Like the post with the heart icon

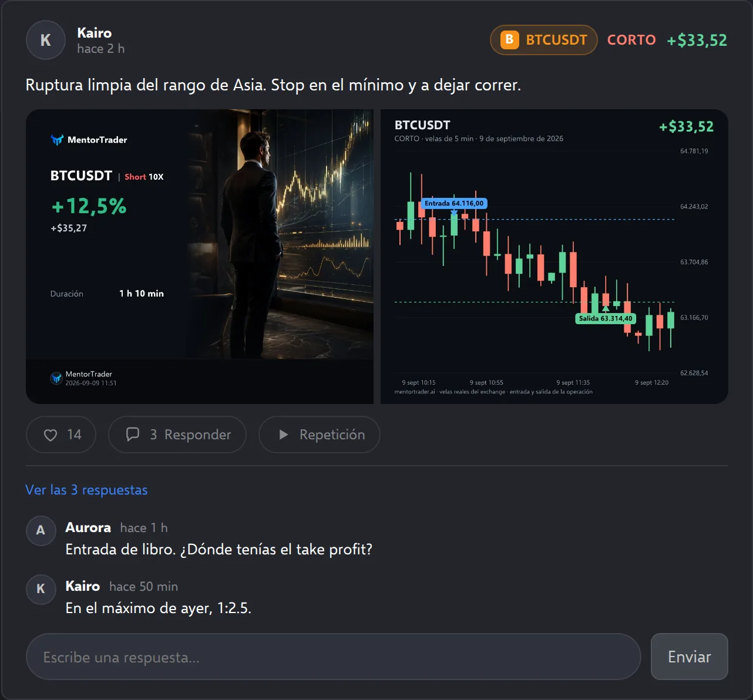click(51, 435)
